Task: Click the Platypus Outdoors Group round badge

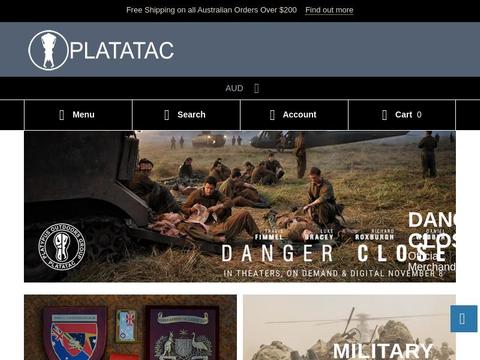Action: [x=62, y=247]
